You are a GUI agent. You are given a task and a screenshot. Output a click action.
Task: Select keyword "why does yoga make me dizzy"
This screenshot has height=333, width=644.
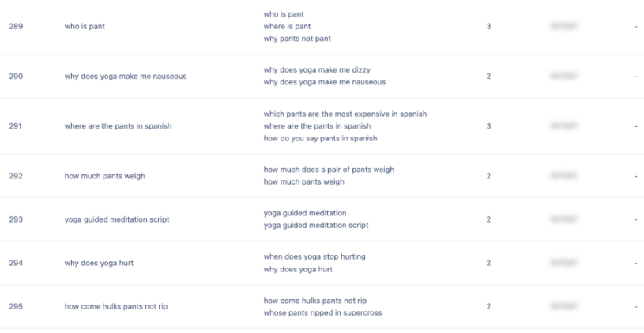(322, 69)
